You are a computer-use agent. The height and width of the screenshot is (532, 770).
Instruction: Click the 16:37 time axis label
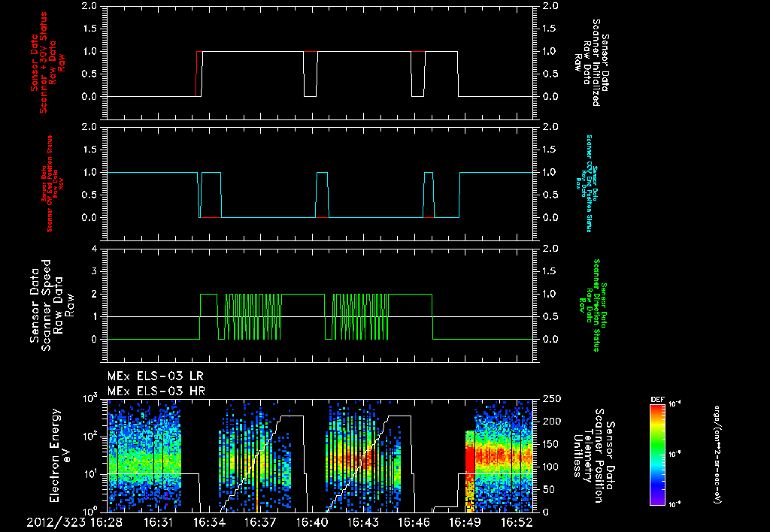click(260, 523)
